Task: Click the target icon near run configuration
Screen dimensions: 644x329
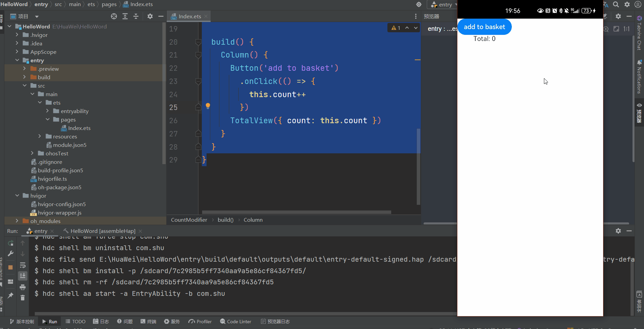Action: coord(419,4)
